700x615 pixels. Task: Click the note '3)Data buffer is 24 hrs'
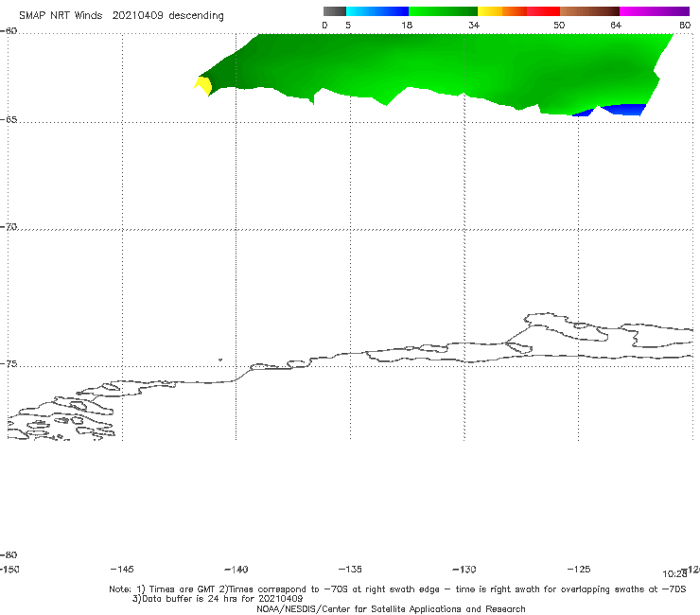click(218, 599)
